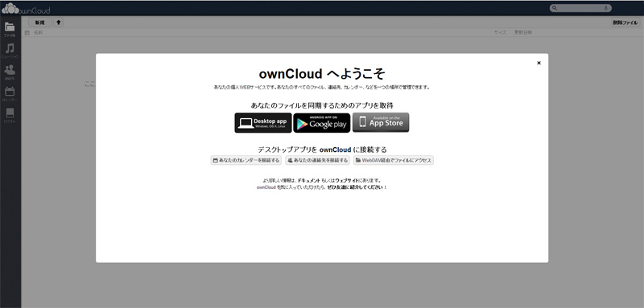Click the magnifier icon in search box
Viewport: 644px width, 308px height.
pos(555,8)
